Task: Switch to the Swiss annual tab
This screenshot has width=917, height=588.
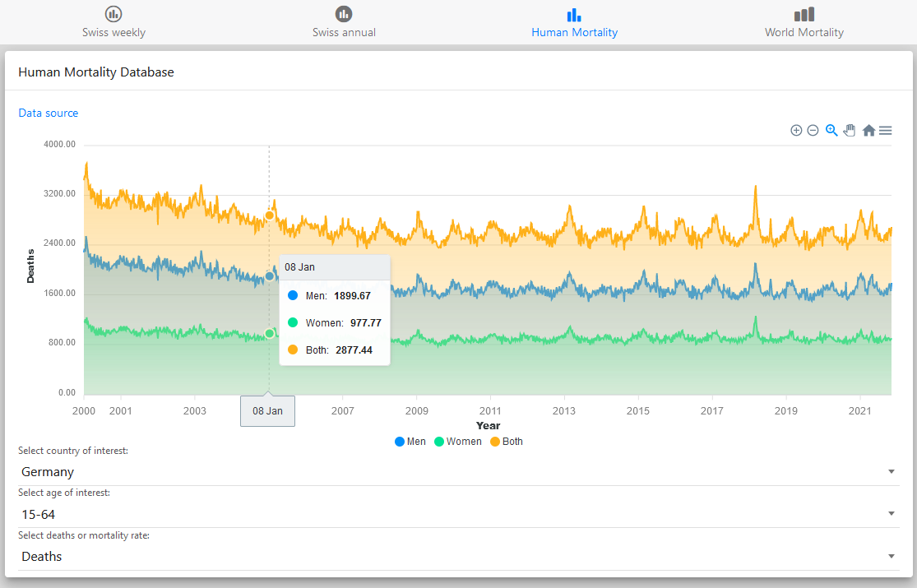Action: pyautogui.click(x=344, y=22)
